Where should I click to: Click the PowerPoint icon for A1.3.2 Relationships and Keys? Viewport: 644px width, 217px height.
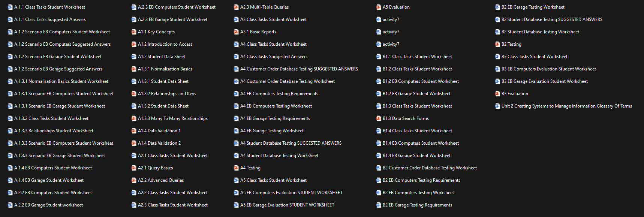[134, 94]
